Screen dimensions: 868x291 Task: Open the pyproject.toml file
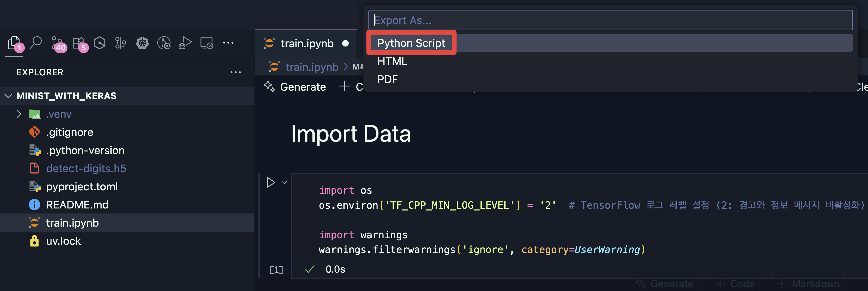82,187
